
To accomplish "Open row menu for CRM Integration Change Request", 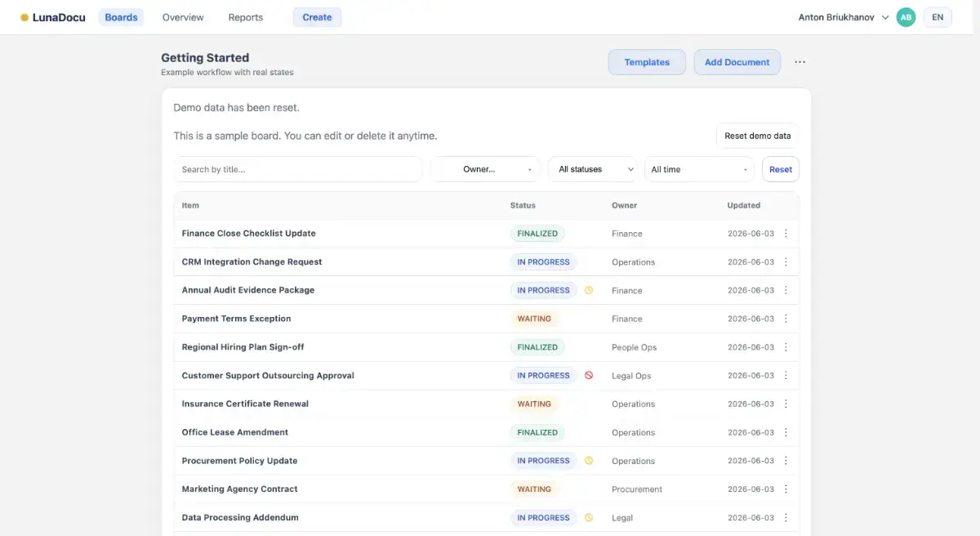I will 786,262.
